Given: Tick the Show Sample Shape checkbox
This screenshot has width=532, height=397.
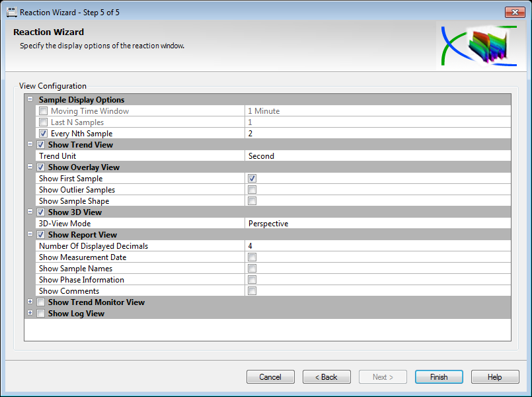Looking at the screenshot, I should tap(252, 201).
